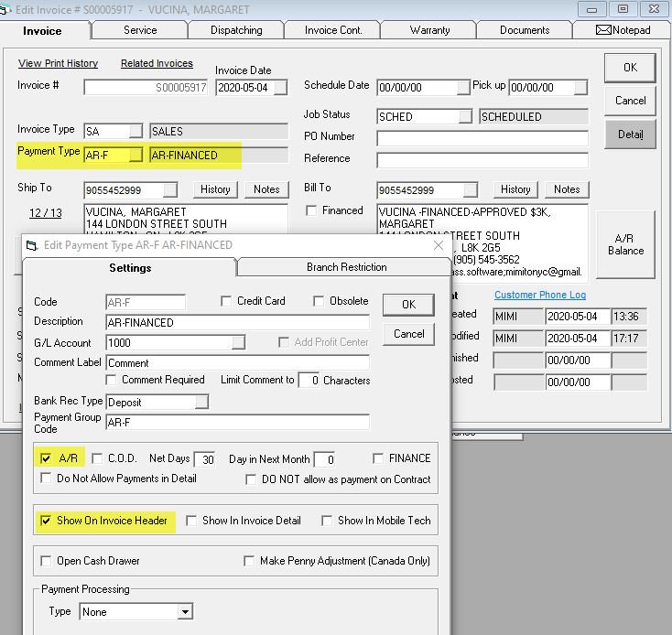Click the View Print History link
Viewport: 672px width, 635px height.
[x=58, y=63]
